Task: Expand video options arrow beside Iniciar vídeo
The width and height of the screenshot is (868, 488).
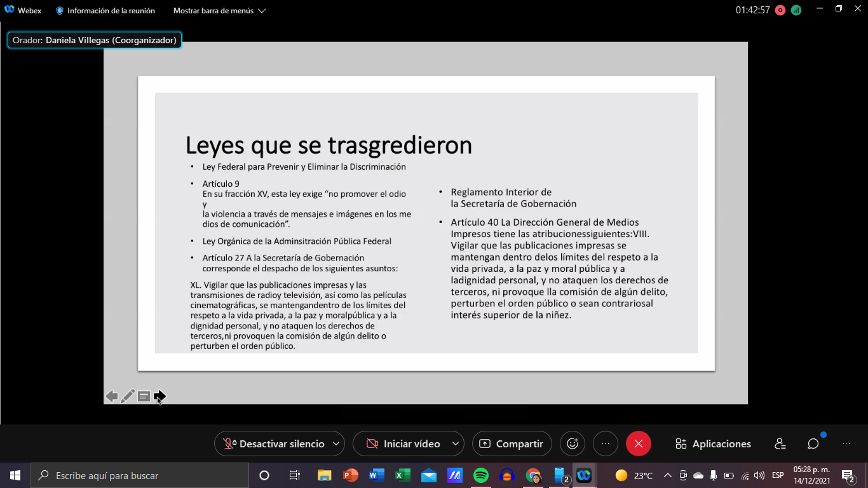Action: click(456, 444)
